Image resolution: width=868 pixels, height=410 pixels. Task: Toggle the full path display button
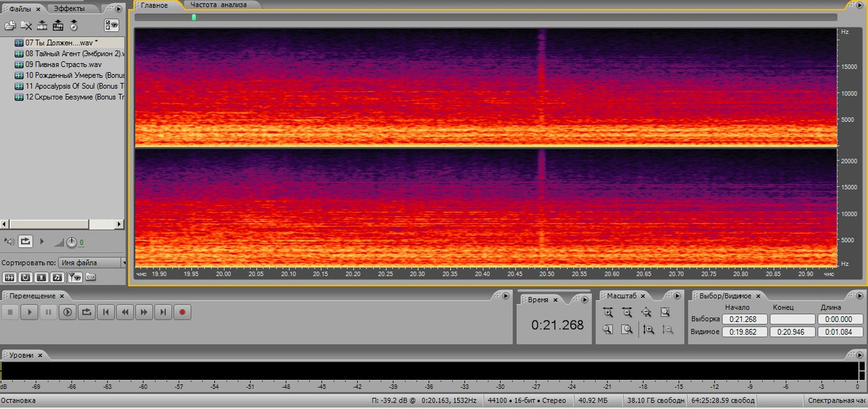tap(91, 277)
